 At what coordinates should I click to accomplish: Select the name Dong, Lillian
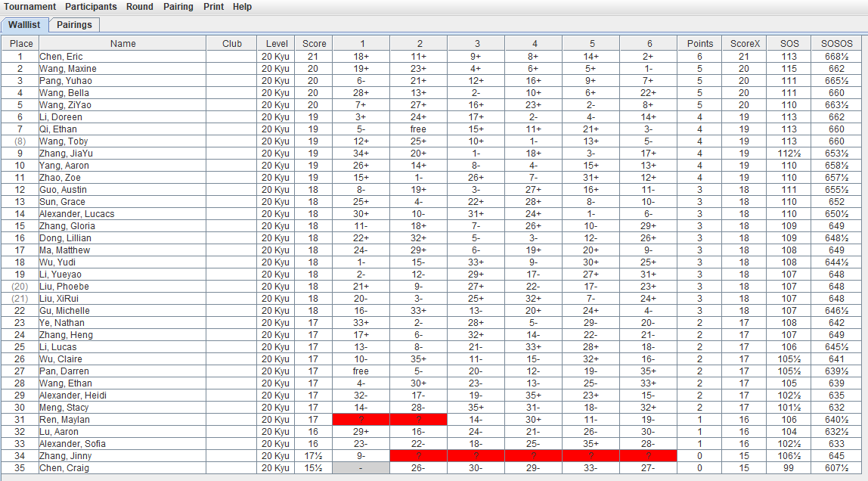(x=65, y=238)
